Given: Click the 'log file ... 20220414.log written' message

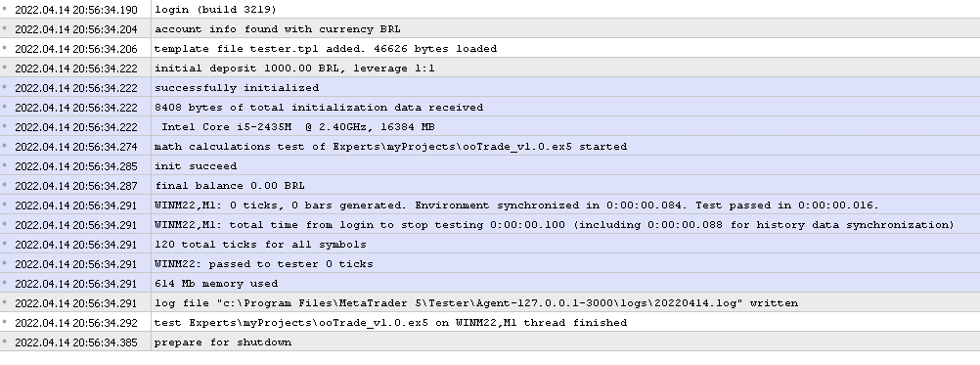Looking at the screenshot, I should coord(476,303).
